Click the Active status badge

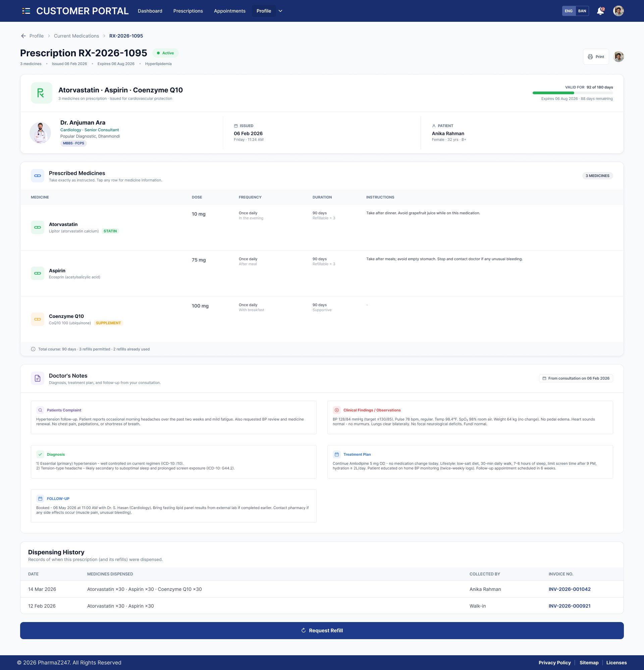(166, 53)
